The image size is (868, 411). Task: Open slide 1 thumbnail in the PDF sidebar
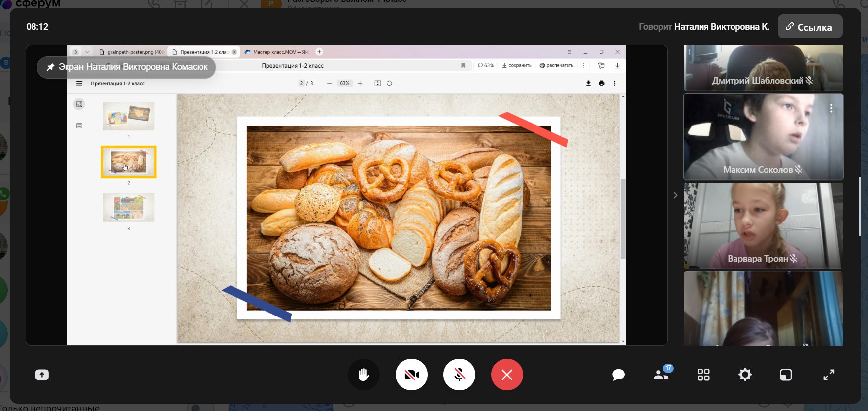pos(129,116)
